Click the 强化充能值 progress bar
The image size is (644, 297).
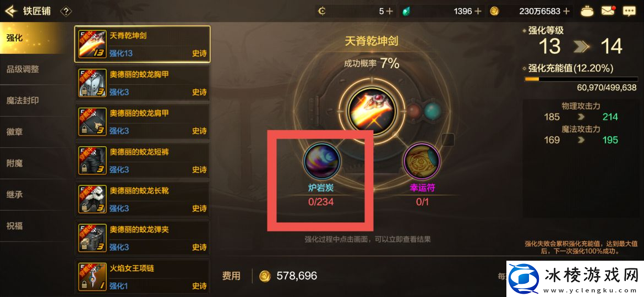tap(580, 79)
